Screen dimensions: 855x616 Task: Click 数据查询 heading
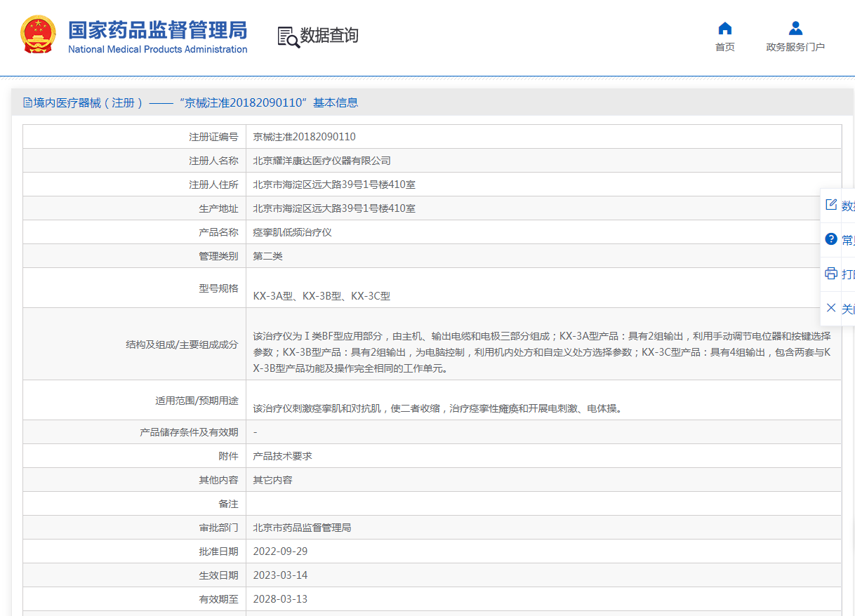point(329,36)
